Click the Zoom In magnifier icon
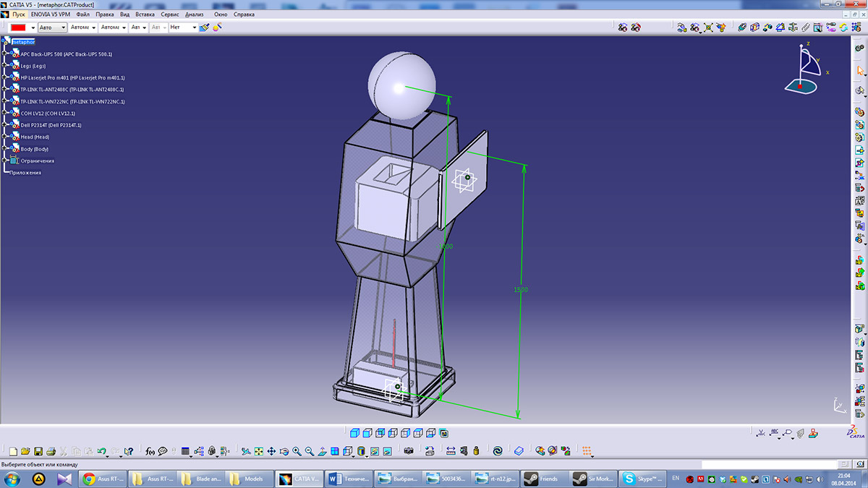The width and height of the screenshot is (868, 488). pos(297,452)
